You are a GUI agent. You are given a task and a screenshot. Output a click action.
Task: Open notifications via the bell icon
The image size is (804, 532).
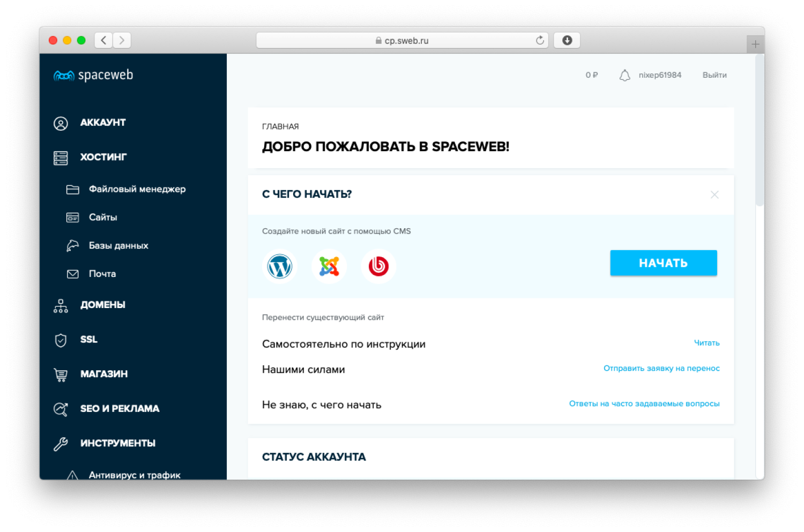point(624,76)
